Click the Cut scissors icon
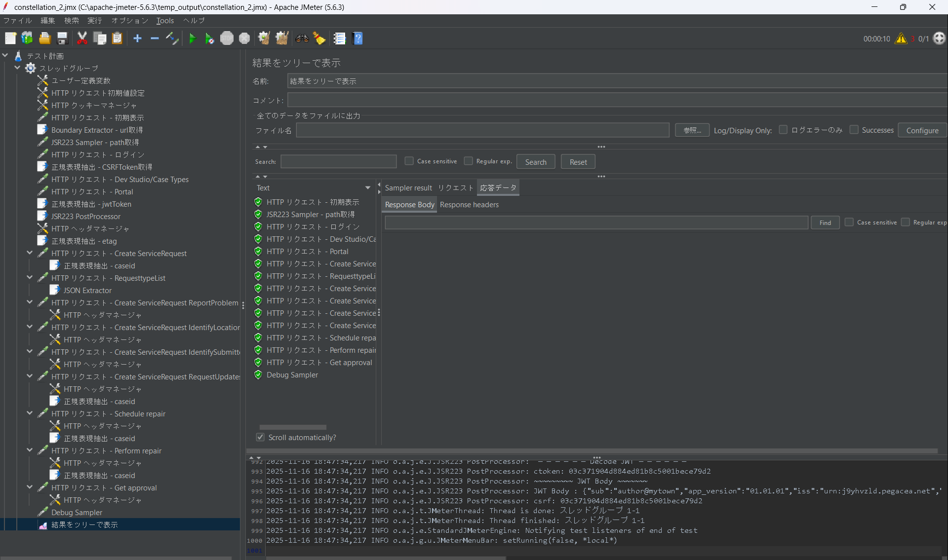This screenshot has height=560, width=948. (x=82, y=38)
